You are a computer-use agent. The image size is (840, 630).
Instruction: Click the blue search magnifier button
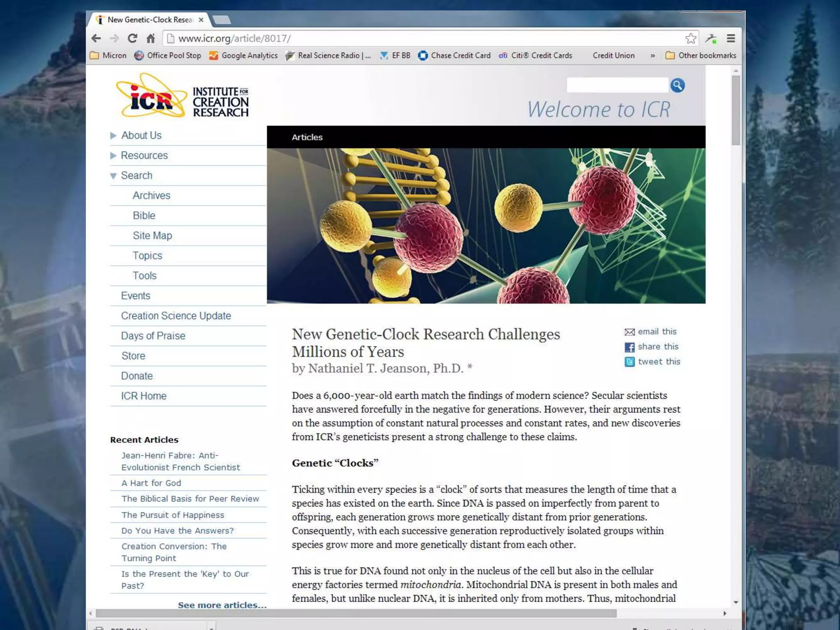coord(677,85)
